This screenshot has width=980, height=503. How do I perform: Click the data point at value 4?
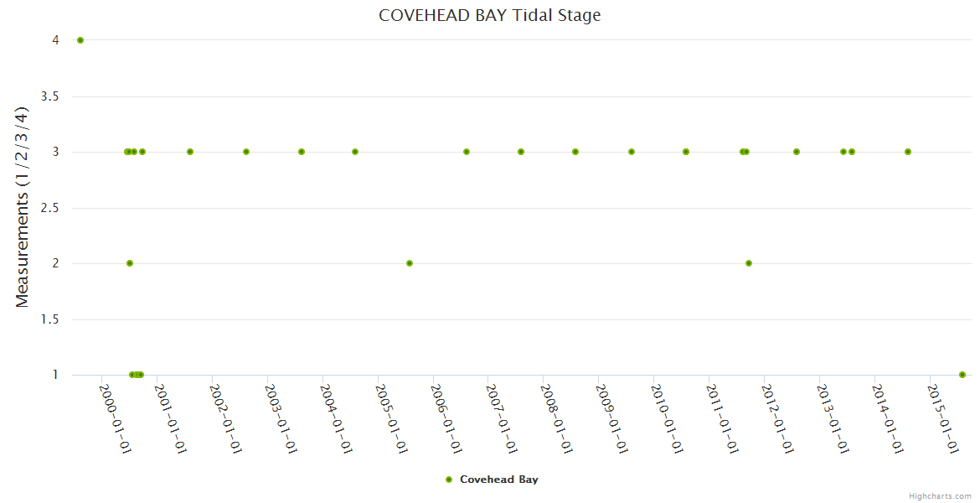click(80, 40)
